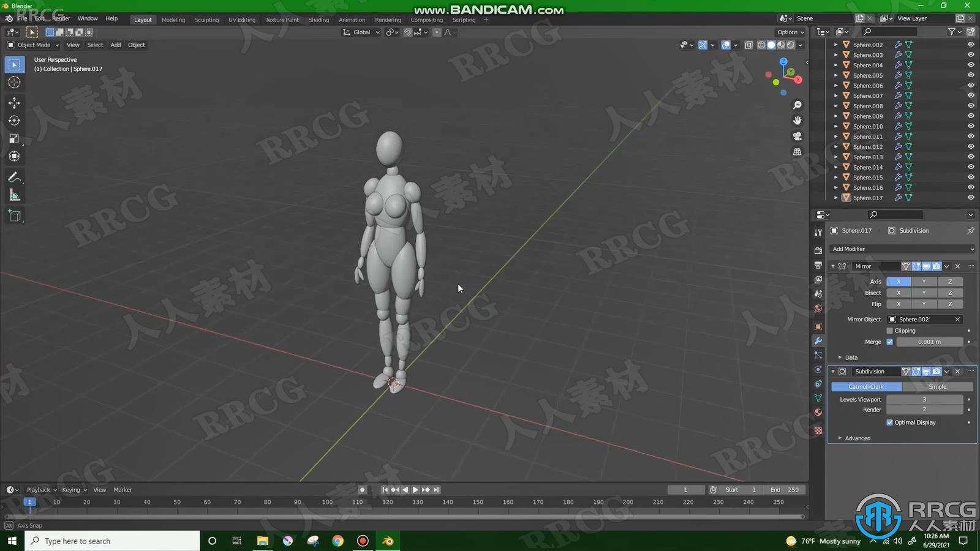Switch perspective/orthographic grid icon
Screen dimensions: 980x551
[797, 151]
